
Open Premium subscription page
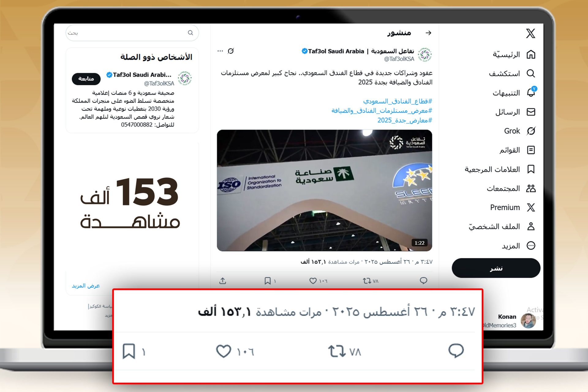click(512, 207)
